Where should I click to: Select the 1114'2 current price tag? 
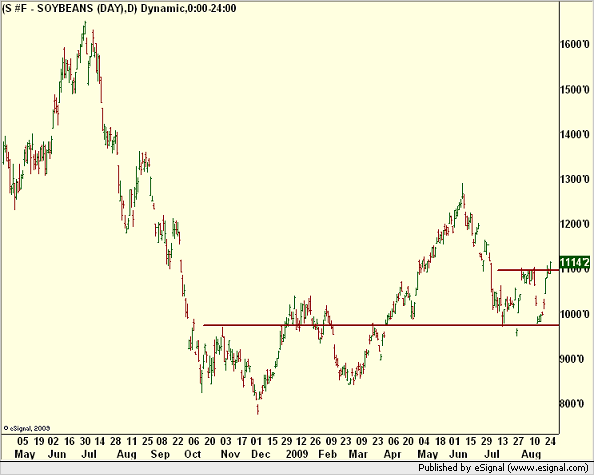coord(574,262)
